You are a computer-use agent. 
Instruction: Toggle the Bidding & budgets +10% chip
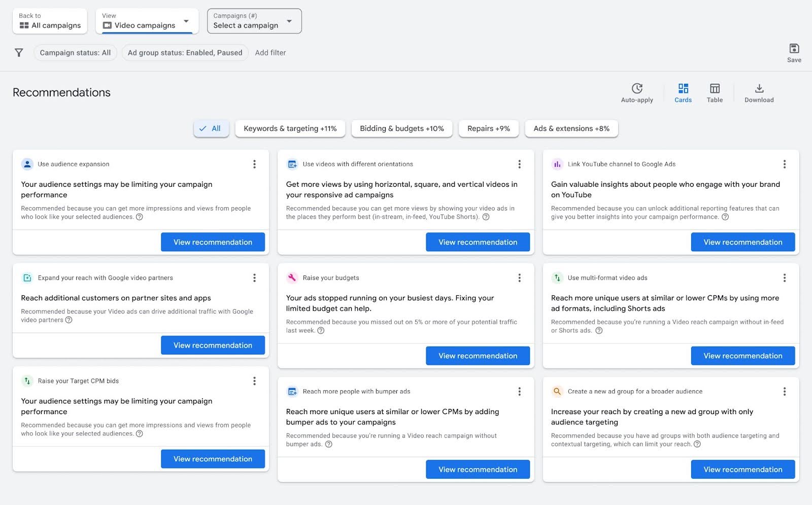pyautogui.click(x=401, y=128)
